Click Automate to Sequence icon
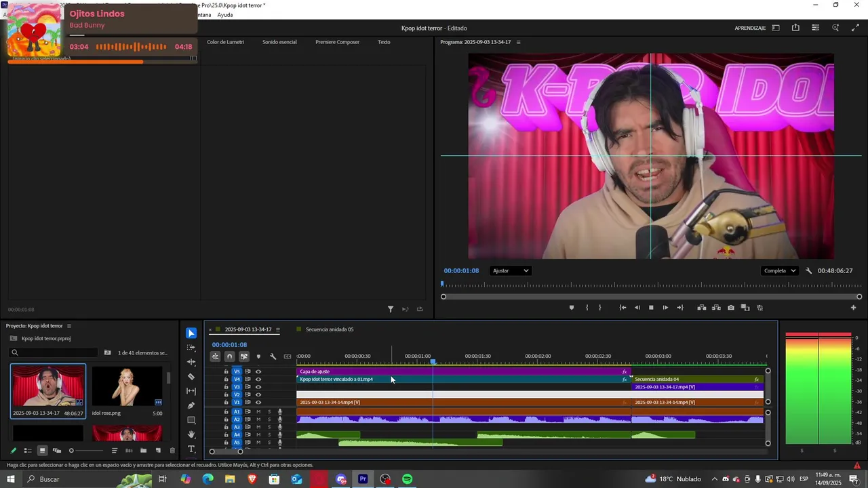The image size is (868, 488). pos(128,451)
